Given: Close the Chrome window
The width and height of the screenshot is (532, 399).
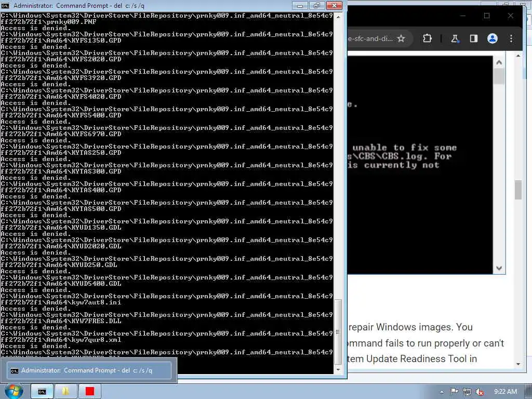Looking at the screenshot, I should tap(510, 16).
